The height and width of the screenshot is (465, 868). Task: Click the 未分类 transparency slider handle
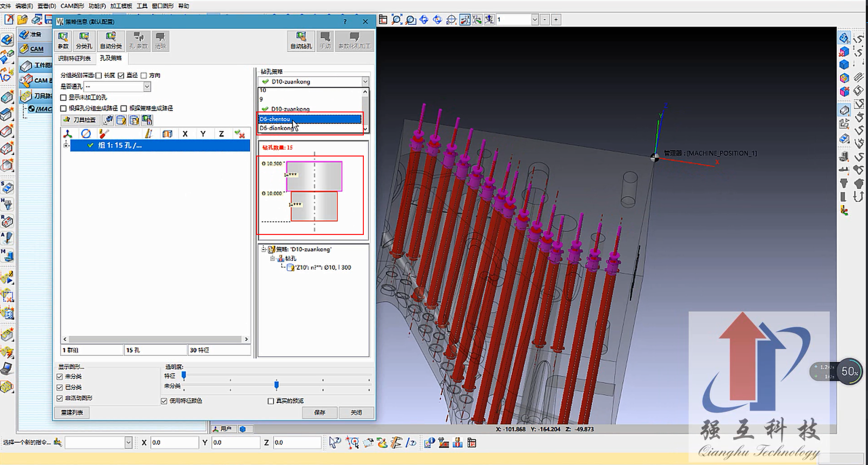(276, 386)
